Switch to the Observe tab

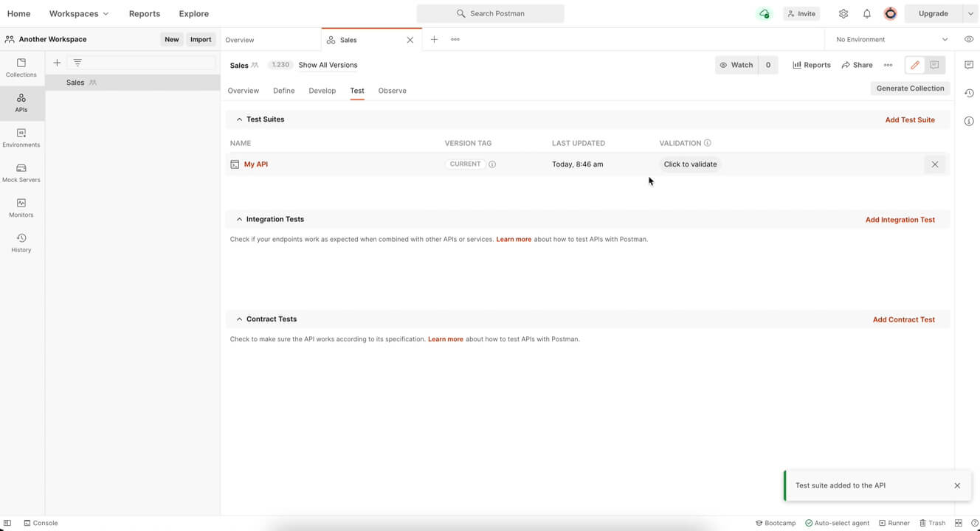(392, 90)
